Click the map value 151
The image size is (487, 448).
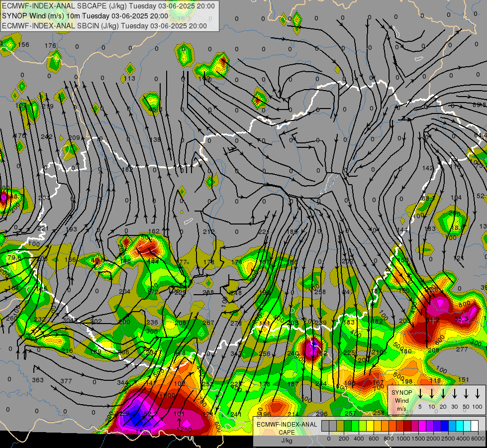(x=464, y=380)
